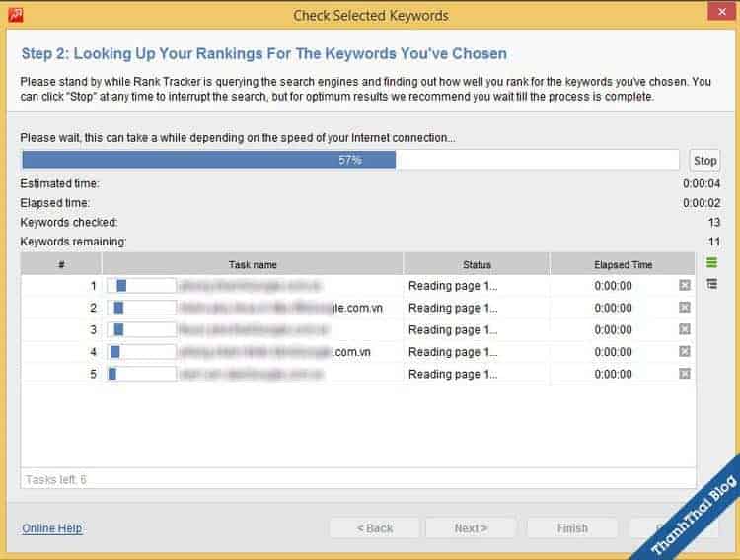740x560 pixels.
Task: Click the Elapsed Time column header
Action: tap(623, 264)
